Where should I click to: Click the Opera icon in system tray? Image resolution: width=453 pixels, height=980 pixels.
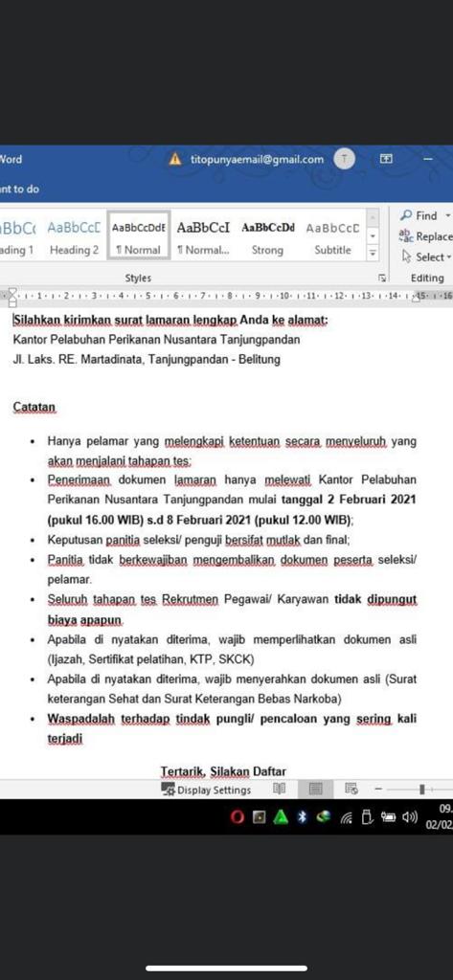pyautogui.click(x=238, y=817)
